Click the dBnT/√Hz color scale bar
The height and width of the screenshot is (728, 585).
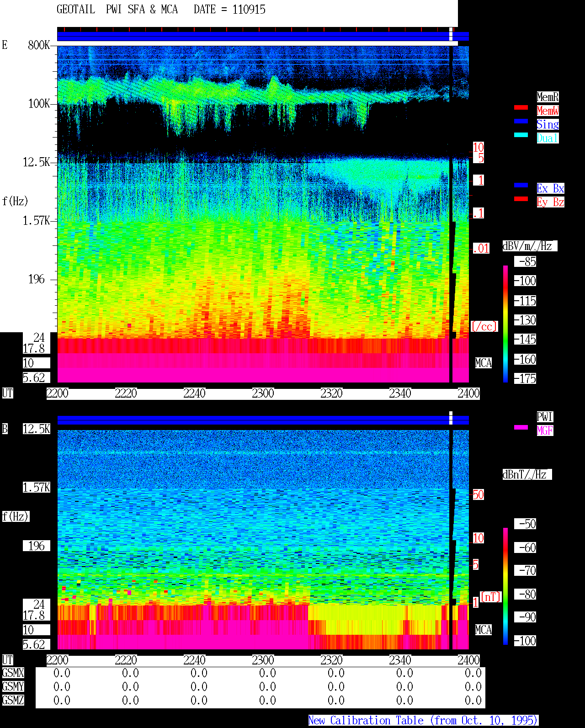pos(505,586)
